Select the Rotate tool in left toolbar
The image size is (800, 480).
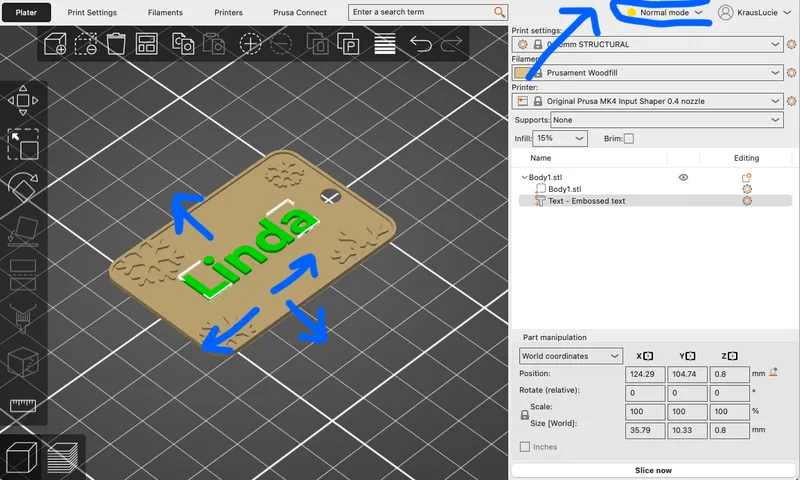[x=23, y=188]
